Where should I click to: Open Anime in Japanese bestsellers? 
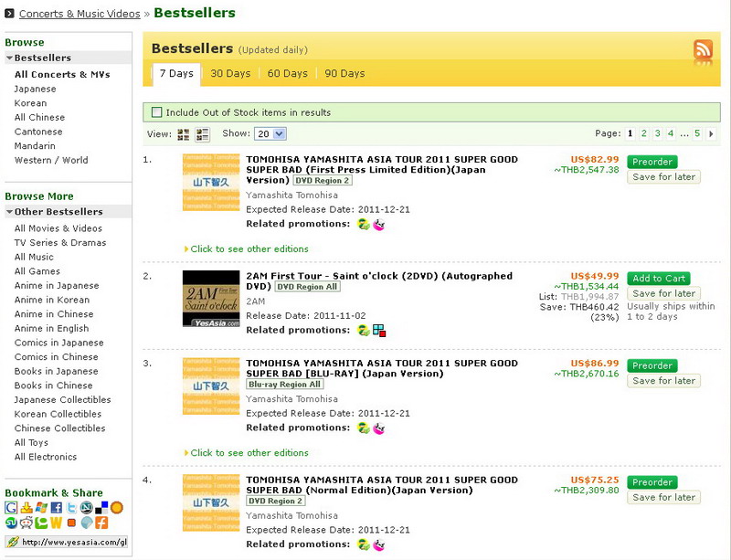click(x=57, y=285)
